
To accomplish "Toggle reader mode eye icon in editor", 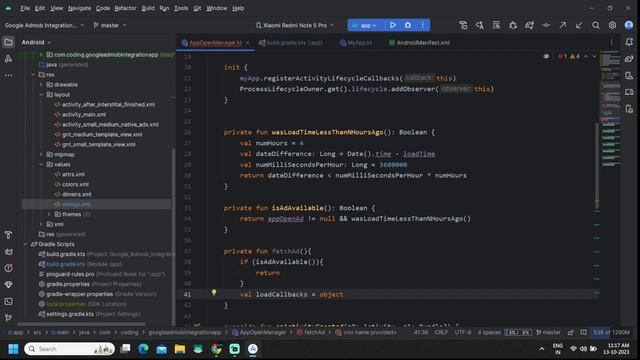I will pos(546,56).
